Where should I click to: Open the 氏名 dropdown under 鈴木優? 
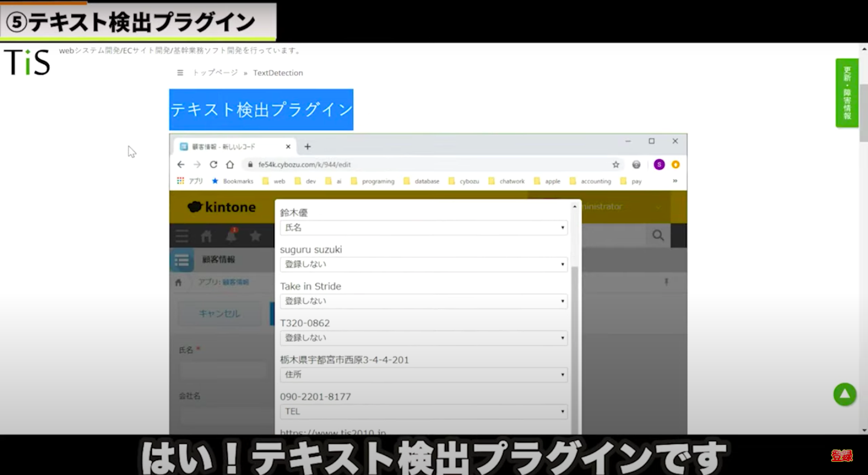(x=423, y=228)
